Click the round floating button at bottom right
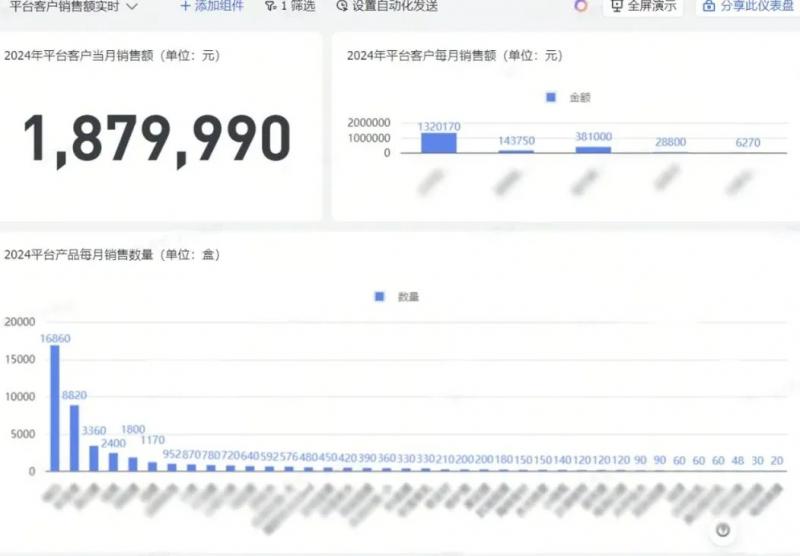This screenshot has width=800, height=556. 723,531
